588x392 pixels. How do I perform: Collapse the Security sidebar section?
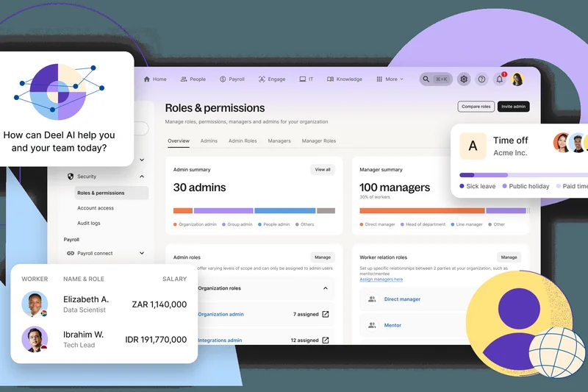click(142, 177)
